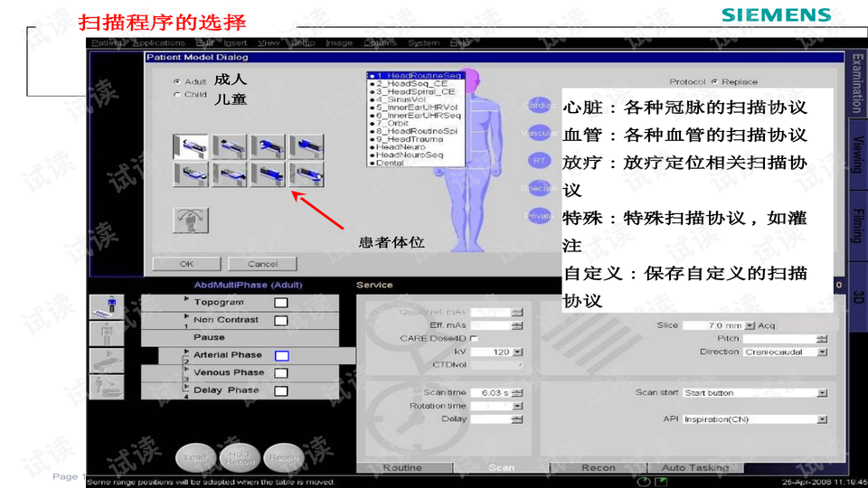Image resolution: width=868 pixels, height=488 pixels.
Task: Toggle the CARE Dose4D checkbox
Action: click(474, 338)
